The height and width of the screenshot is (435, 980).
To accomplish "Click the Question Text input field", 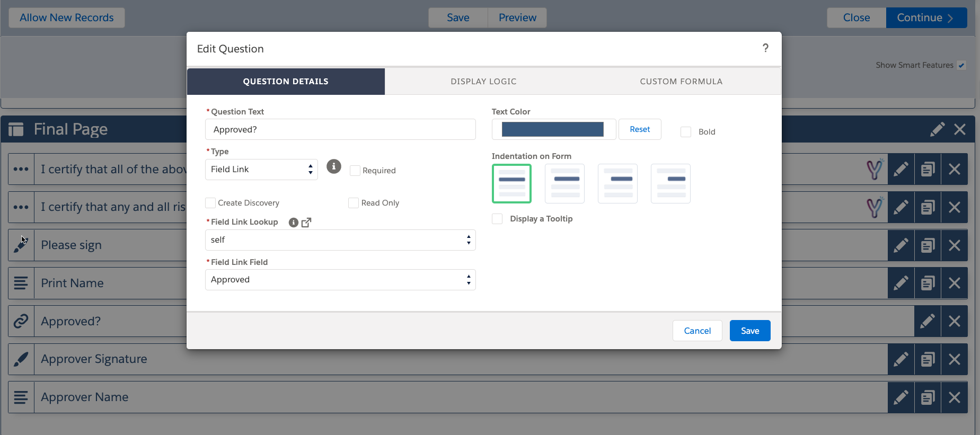I will tap(340, 129).
